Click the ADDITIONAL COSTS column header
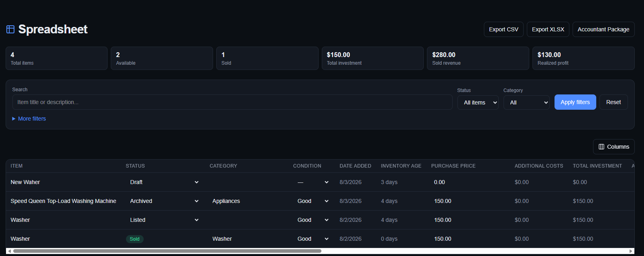This screenshot has height=256, width=644. pos(539,166)
